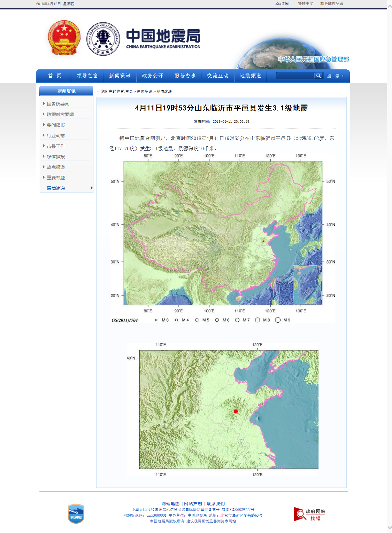The height and width of the screenshot is (533, 392).
Task: Open the 服务办事 navigation item
Action: (185, 76)
